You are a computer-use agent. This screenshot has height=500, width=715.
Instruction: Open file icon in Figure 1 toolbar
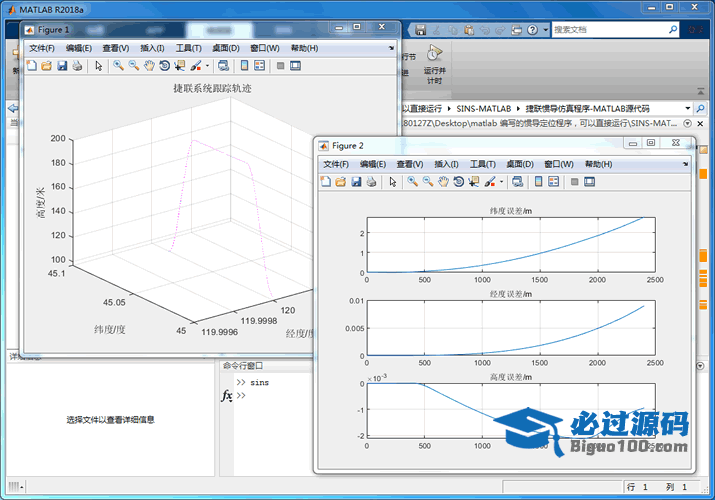(47, 66)
